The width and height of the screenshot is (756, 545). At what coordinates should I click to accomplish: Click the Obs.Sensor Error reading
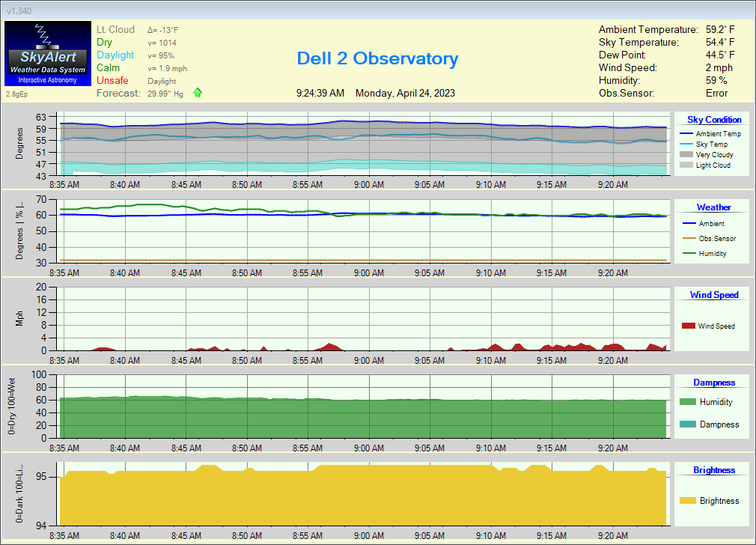716,94
